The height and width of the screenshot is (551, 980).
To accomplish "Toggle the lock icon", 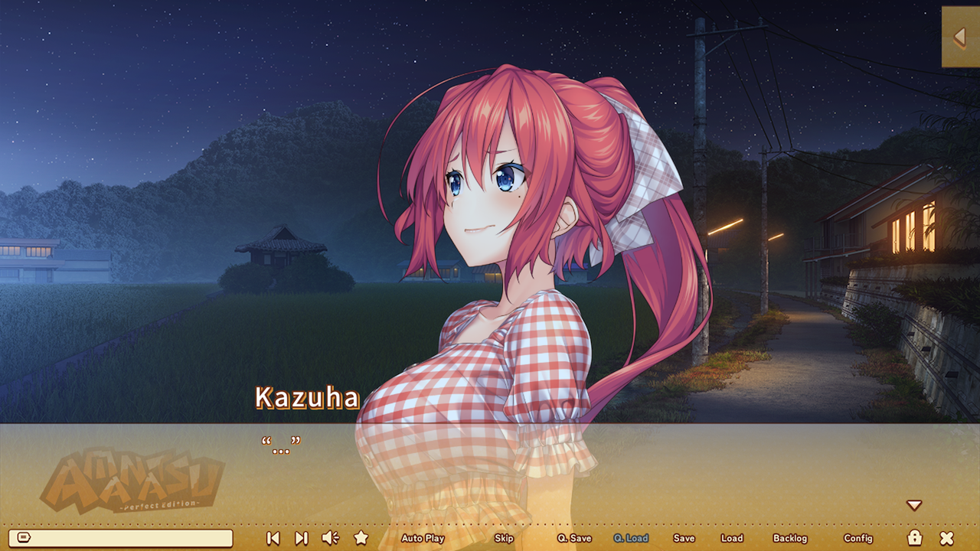I will pyautogui.click(x=914, y=537).
